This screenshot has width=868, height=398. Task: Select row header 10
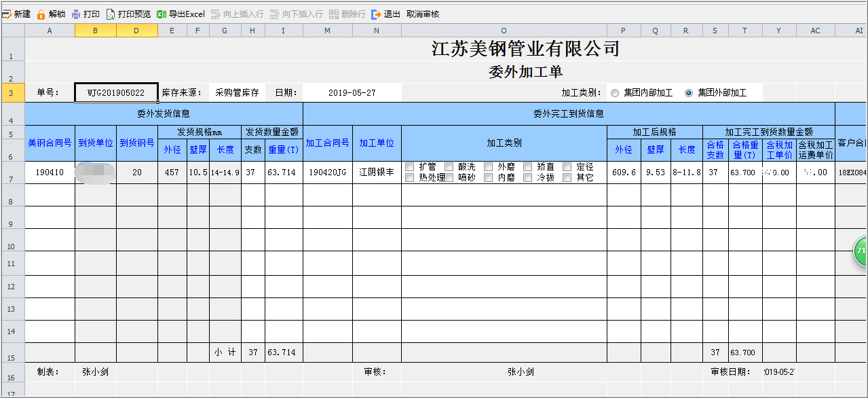(x=12, y=240)
